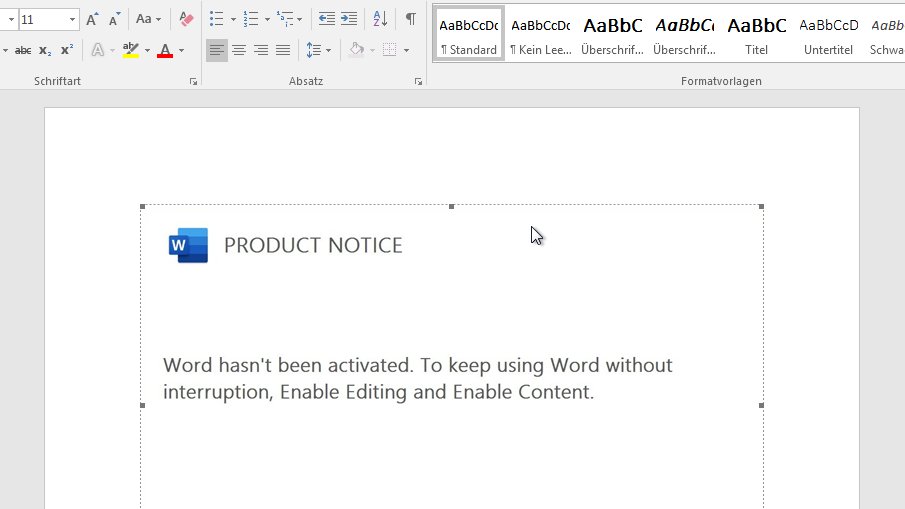Increase font size with grow font icon
The height and width of the screenshot is (509, 905).
(x=92, y=19)
